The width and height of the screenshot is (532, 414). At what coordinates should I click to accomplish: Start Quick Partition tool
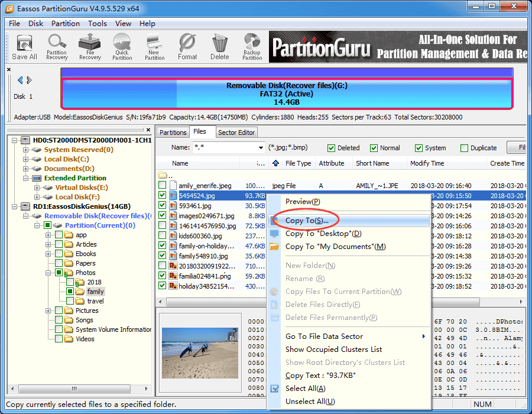coord(122,47)
